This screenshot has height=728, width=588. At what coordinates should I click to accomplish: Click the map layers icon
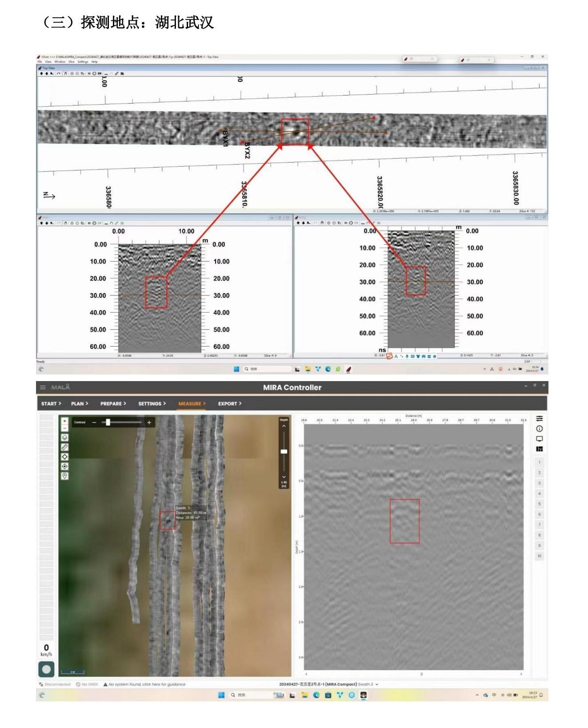pos(64,438)
